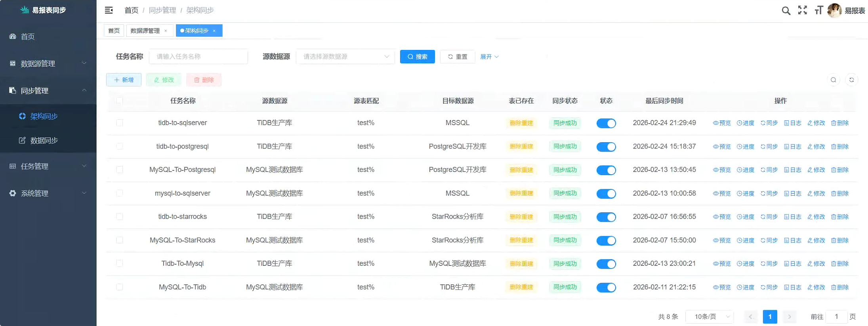Click the green 修改 toolbar button
The image size is (868, 326).
click(x=164, y=80)
